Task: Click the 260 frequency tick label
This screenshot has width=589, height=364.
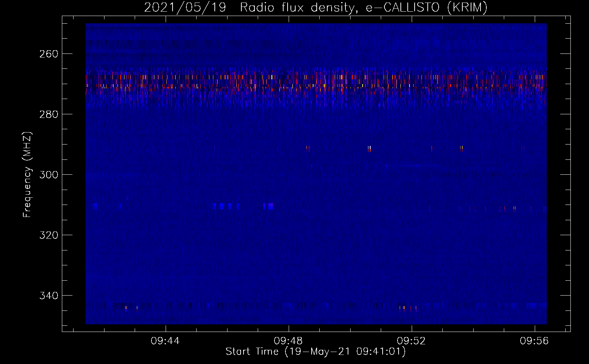Action: (48, 54)
